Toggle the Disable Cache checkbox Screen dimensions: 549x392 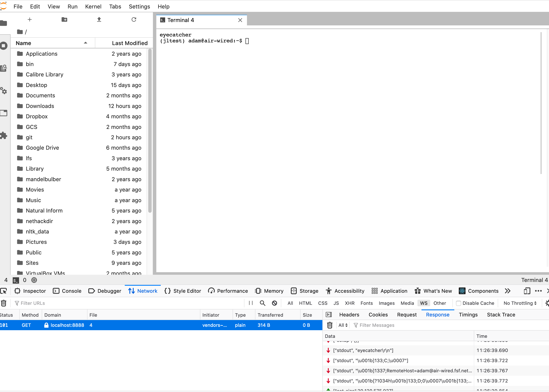[x=458, y=303]
